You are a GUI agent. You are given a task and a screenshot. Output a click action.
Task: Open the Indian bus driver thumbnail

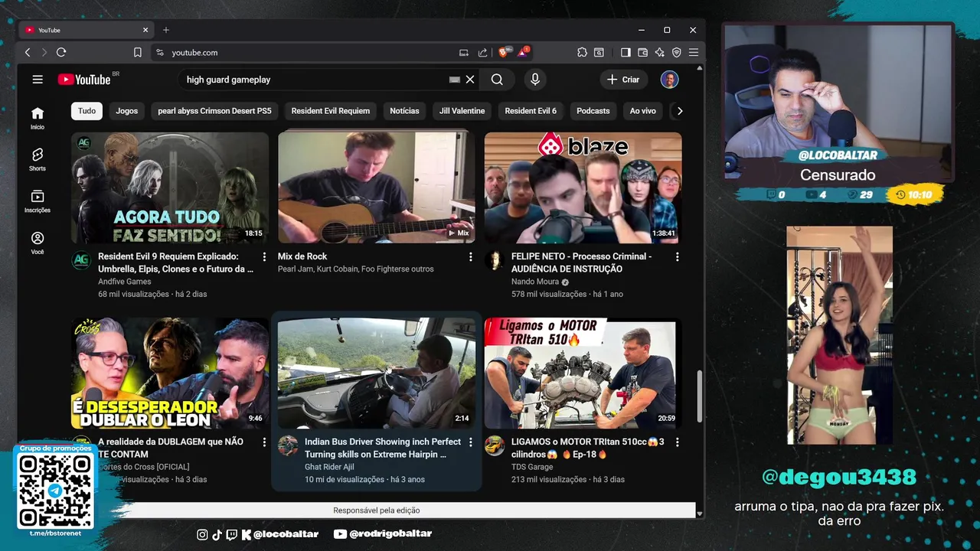[376, 373]
